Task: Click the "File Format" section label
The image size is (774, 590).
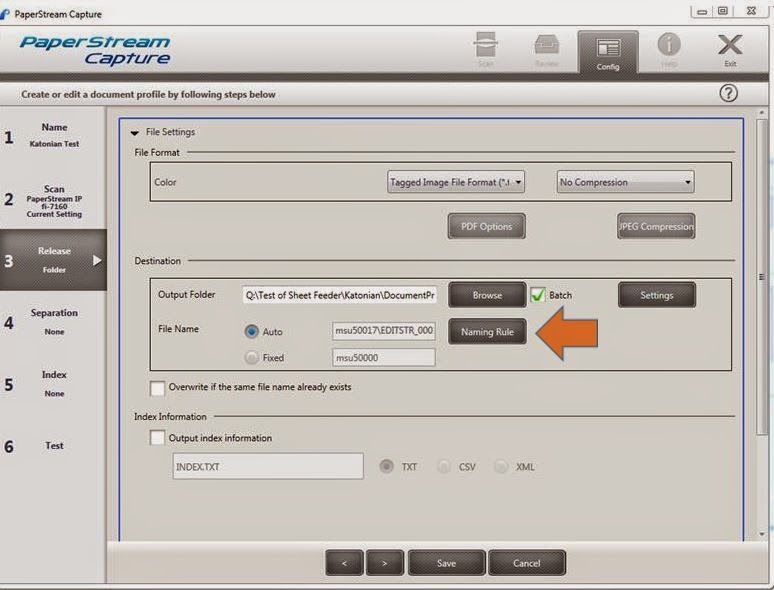Action: tap(157, 153)
